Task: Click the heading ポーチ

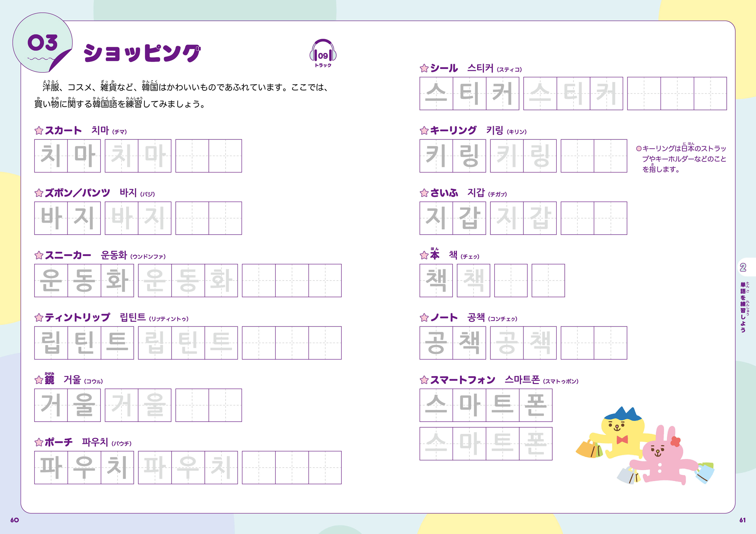Action: click(x=59, y=442)
